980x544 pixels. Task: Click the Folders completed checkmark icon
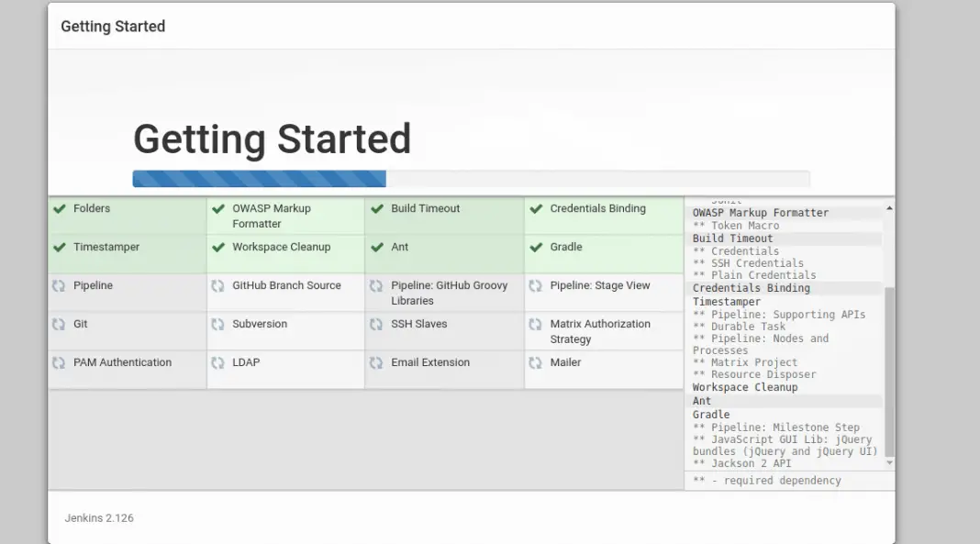tap(59, 208)
